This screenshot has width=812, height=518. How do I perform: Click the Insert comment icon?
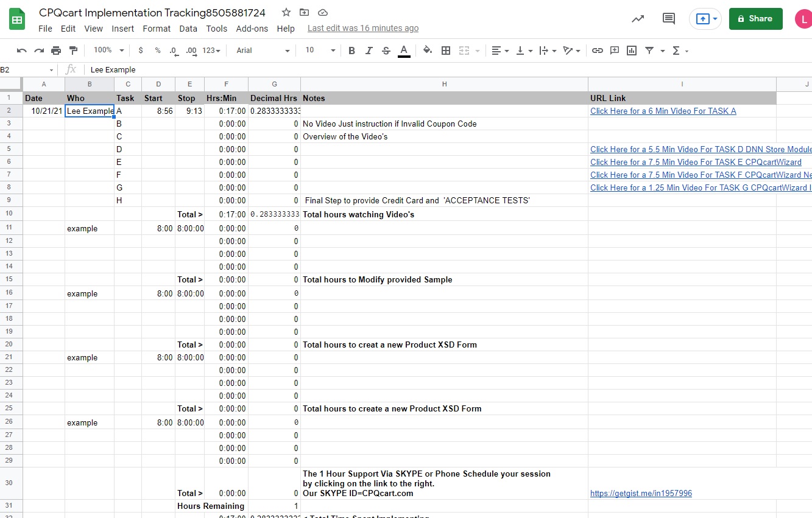(615, 51)
